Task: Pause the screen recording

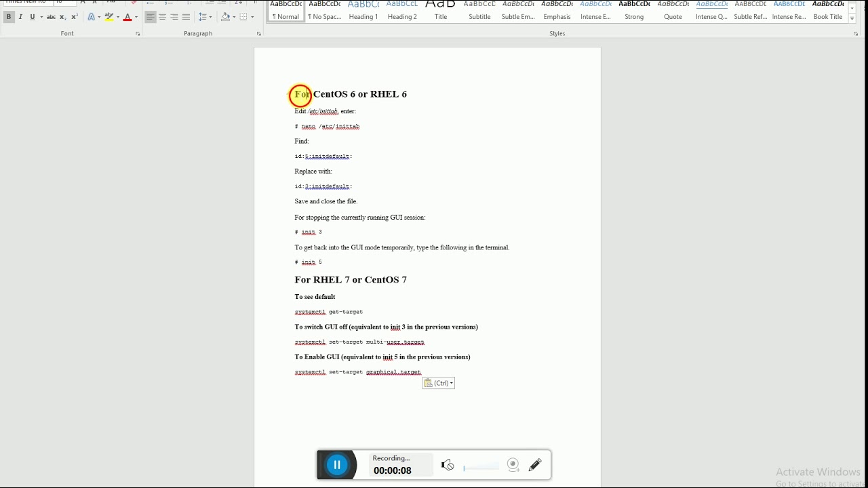Action: tap(337, 465)
